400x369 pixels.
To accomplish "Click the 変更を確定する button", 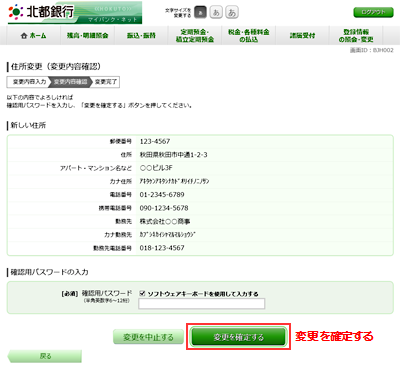I will click(x=239, y=337).
